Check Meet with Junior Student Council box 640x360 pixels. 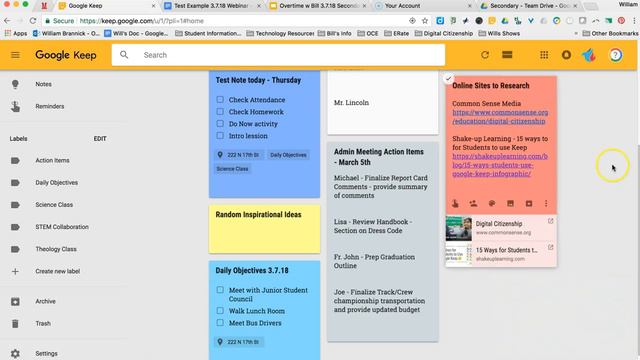pos(220,290)
